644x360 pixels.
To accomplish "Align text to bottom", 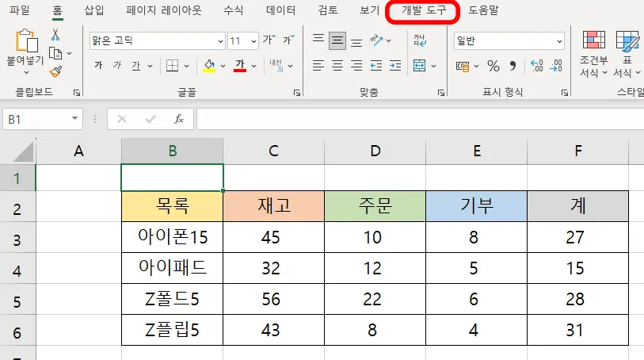I will click(356, 42).
